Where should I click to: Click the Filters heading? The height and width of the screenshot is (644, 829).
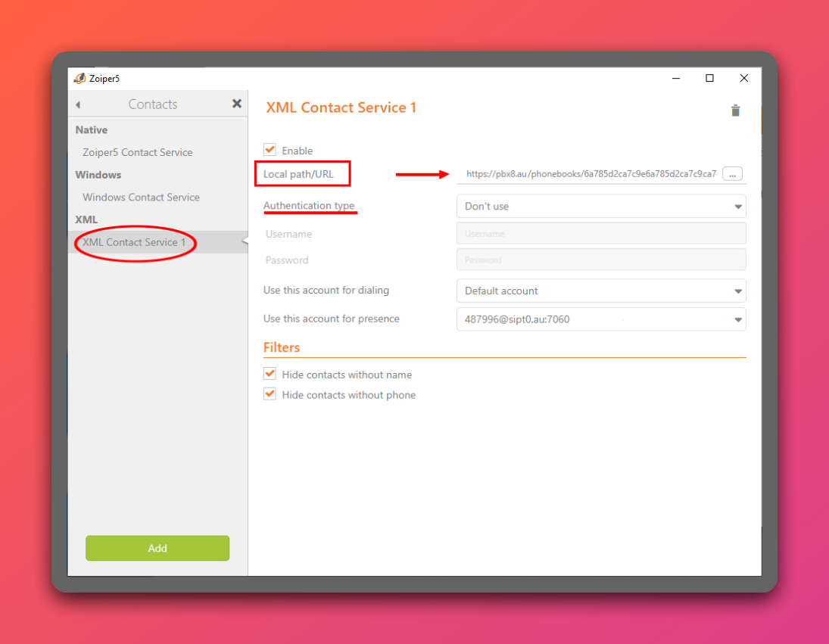[282, 347]
